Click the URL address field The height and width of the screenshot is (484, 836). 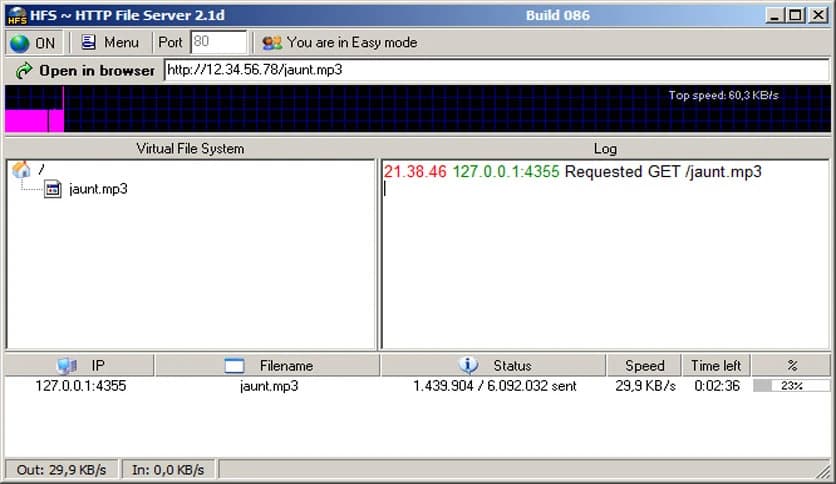pos(497,70)
